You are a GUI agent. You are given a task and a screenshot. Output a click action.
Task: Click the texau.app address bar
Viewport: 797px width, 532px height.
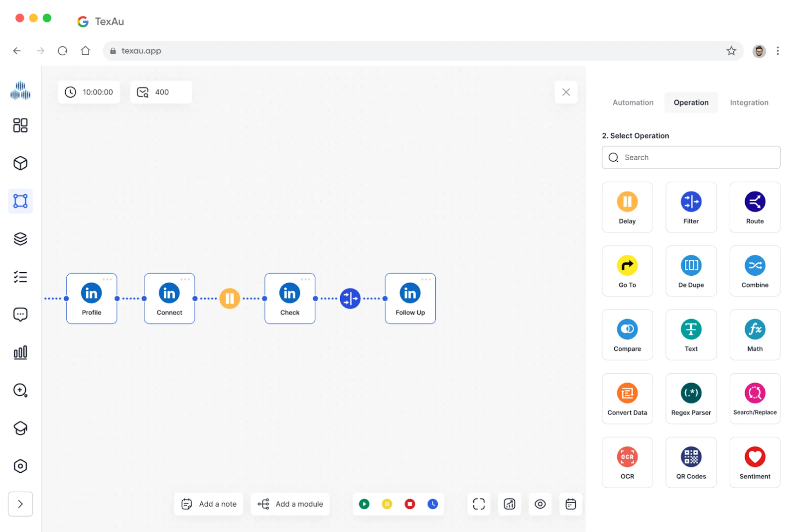pos(423,51)
